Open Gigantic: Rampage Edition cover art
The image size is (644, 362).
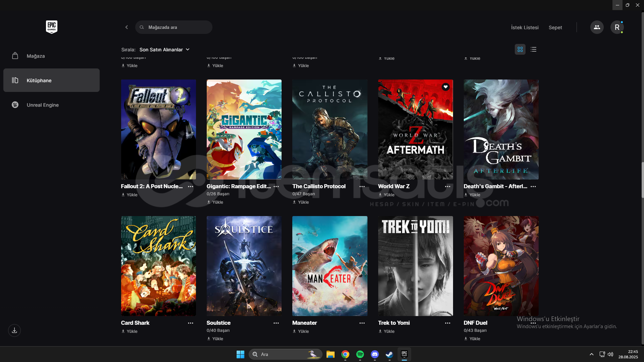pos(244,130)
